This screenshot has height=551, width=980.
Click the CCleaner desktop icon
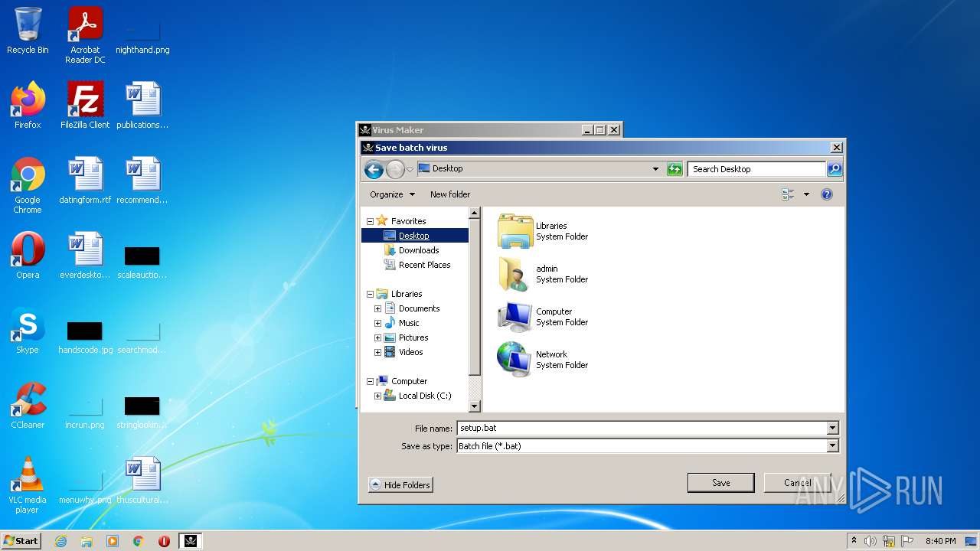point(28,406)
